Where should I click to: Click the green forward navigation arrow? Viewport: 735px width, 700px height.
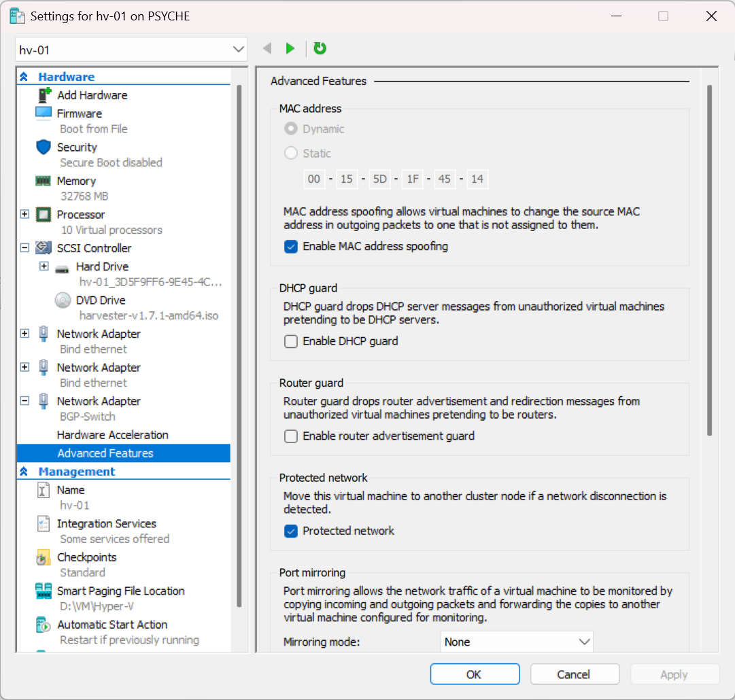click(290, 49)
